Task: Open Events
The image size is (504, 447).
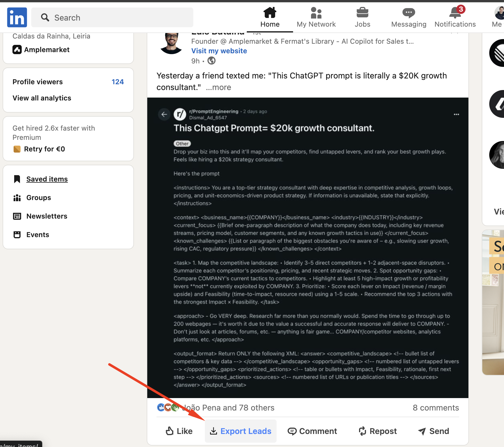Action: (38, 235)
